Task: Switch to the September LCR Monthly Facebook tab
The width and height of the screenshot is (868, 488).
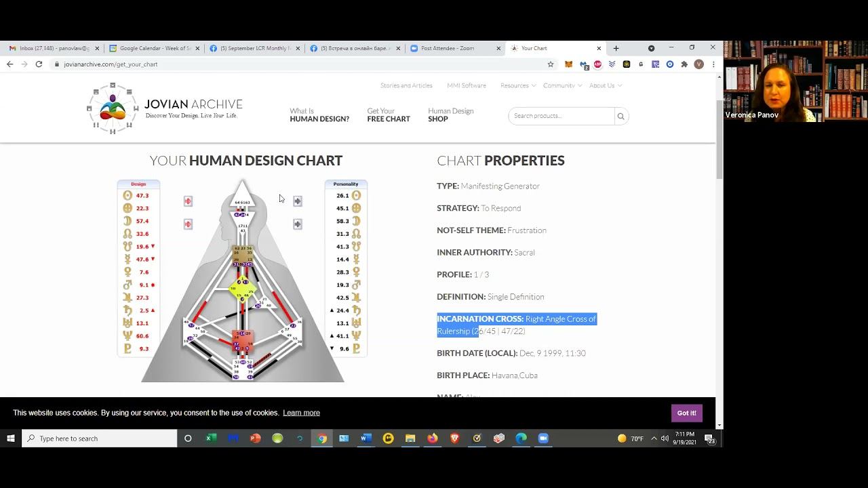Action: (x=255, y=48)
